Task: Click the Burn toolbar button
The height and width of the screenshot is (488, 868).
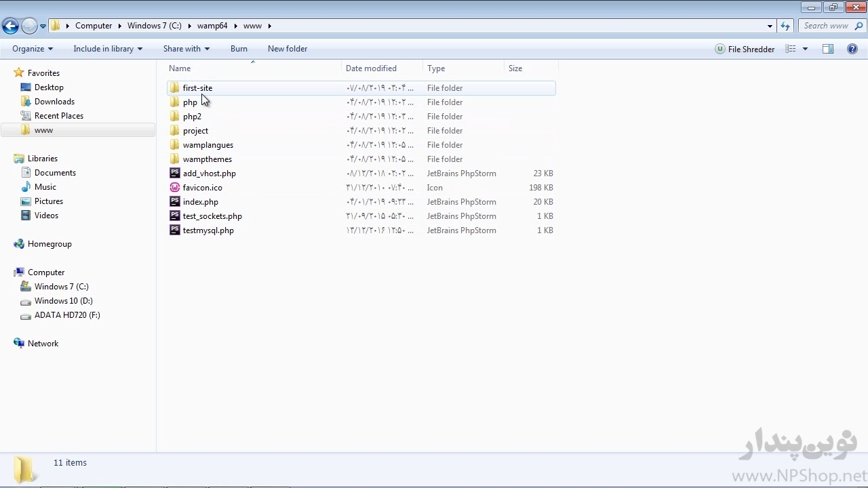Action: click(x=239, y=49)
